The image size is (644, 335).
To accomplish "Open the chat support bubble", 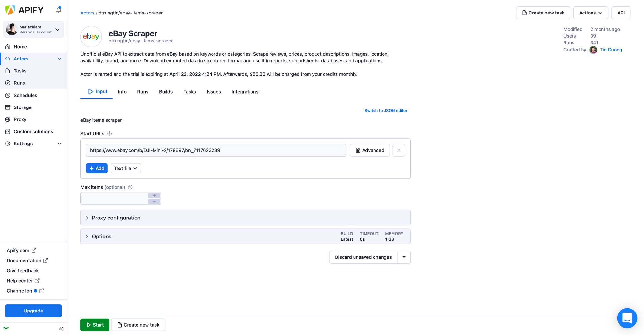I will tap(627, 318).
